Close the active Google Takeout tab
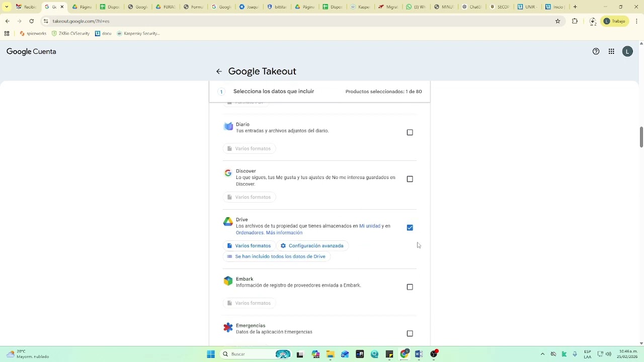 click(62, 7)
